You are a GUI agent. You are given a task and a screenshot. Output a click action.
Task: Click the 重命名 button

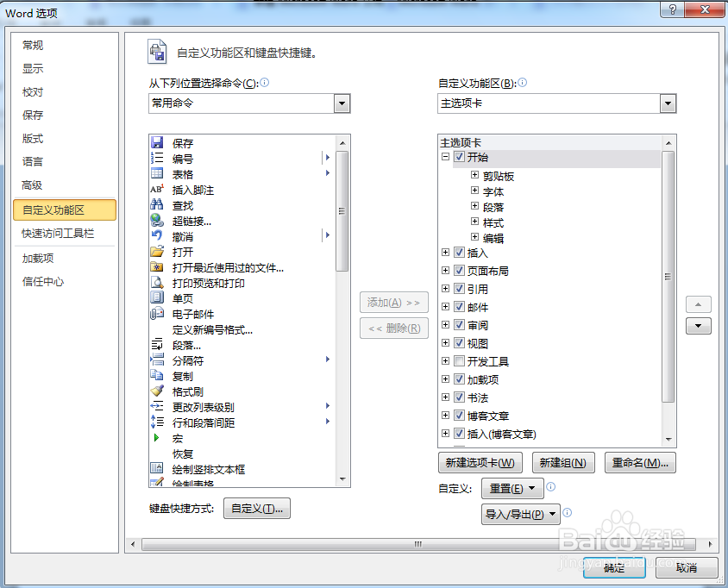tap(640, 463)
